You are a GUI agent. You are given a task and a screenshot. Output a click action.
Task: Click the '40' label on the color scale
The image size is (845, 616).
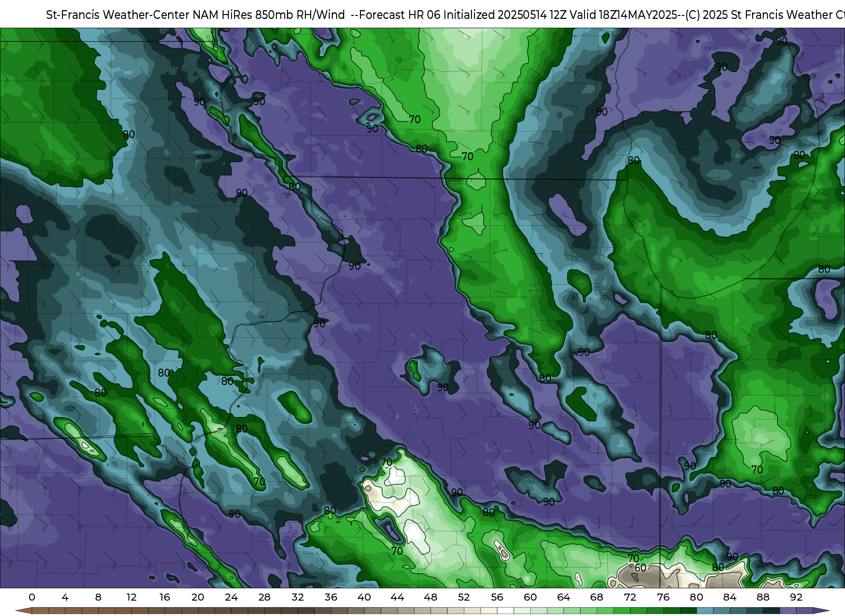(364, 597)
